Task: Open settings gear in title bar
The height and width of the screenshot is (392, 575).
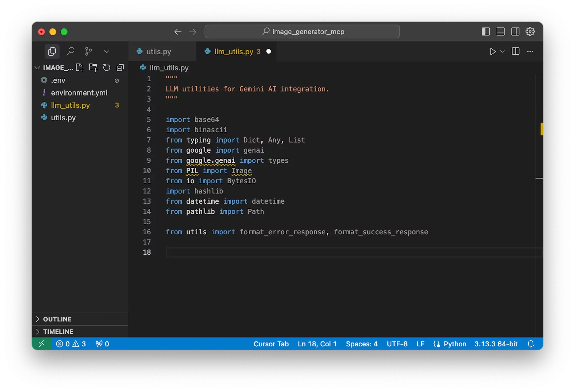Action: point(530,32)
